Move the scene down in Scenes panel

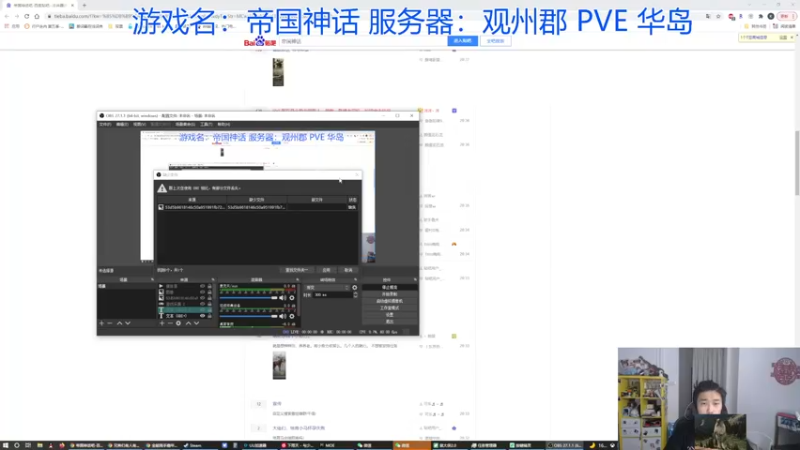coord(128,323)
